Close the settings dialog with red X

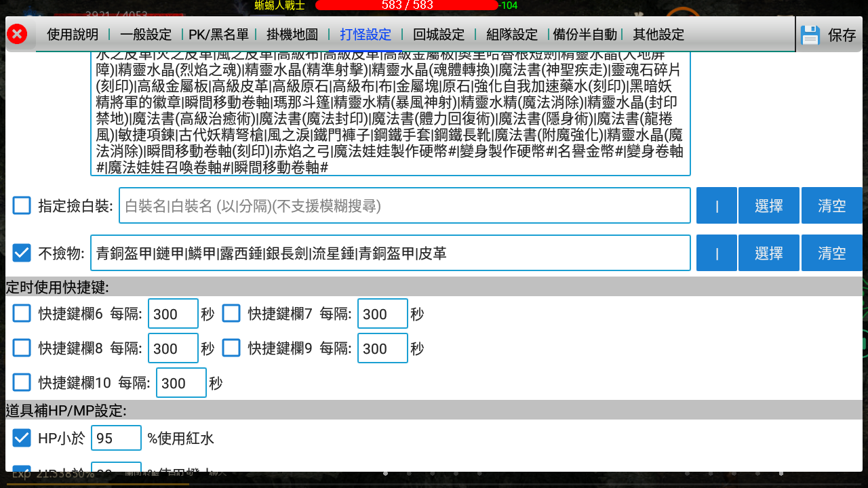click(x=17, y=34)
